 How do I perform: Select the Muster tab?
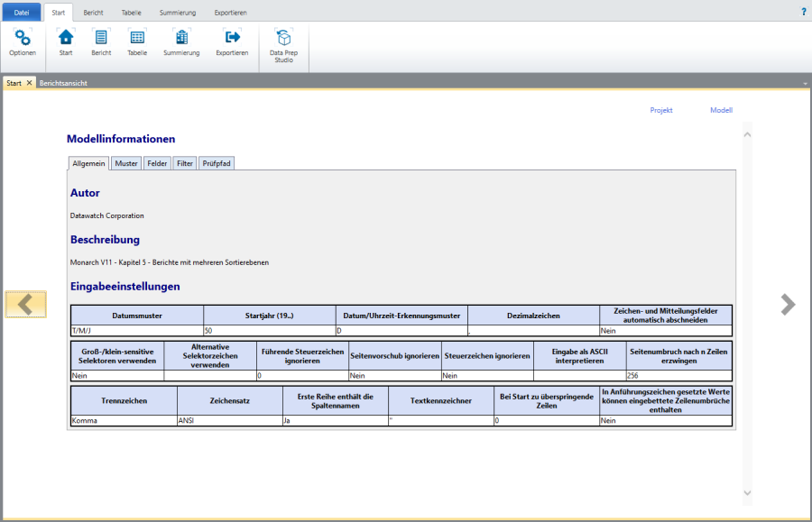pyautogui.click(x=126, y=163)
